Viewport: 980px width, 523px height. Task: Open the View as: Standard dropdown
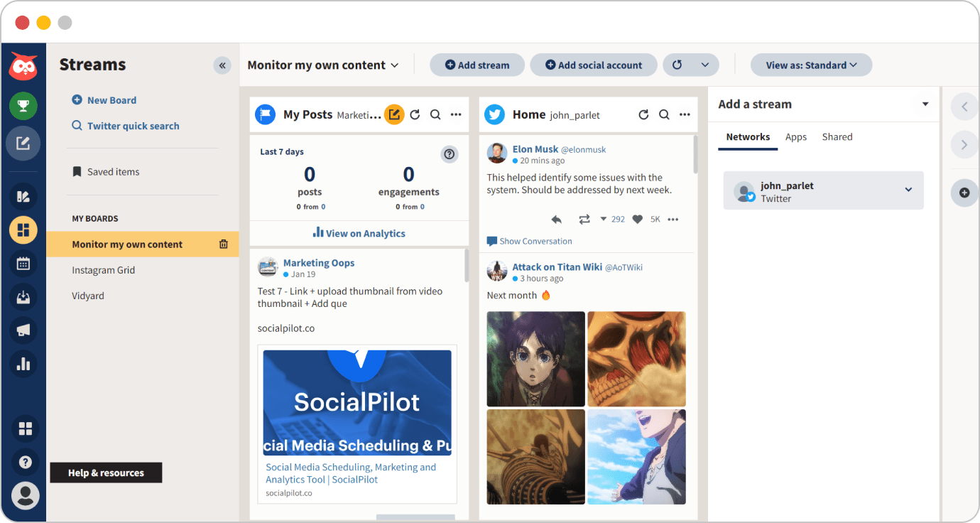point(811,65)
